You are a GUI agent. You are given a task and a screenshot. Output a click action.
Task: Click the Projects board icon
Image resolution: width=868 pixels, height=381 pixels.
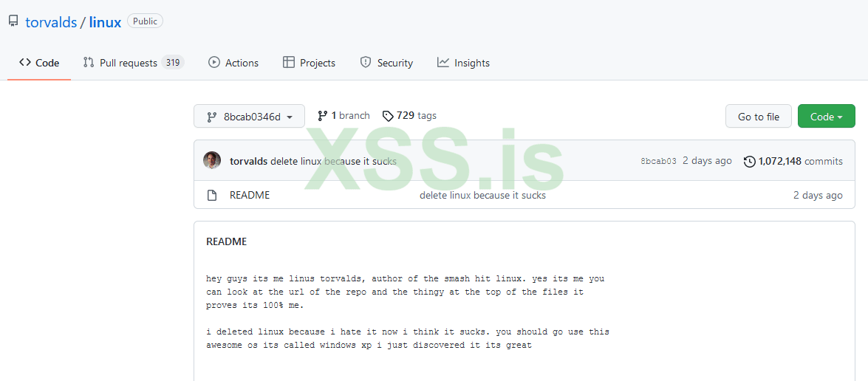pos(288,63)
